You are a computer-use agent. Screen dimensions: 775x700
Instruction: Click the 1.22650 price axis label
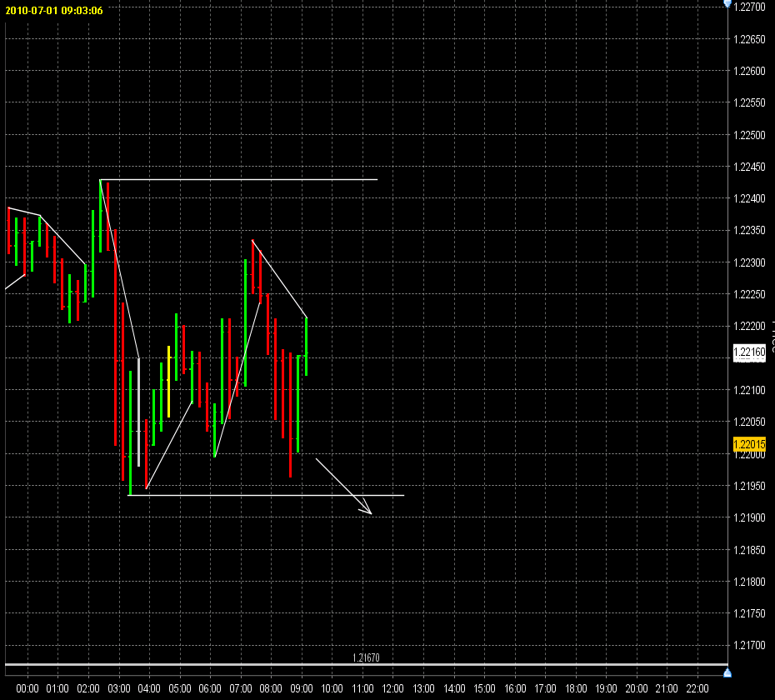click(x=750, y=39)
